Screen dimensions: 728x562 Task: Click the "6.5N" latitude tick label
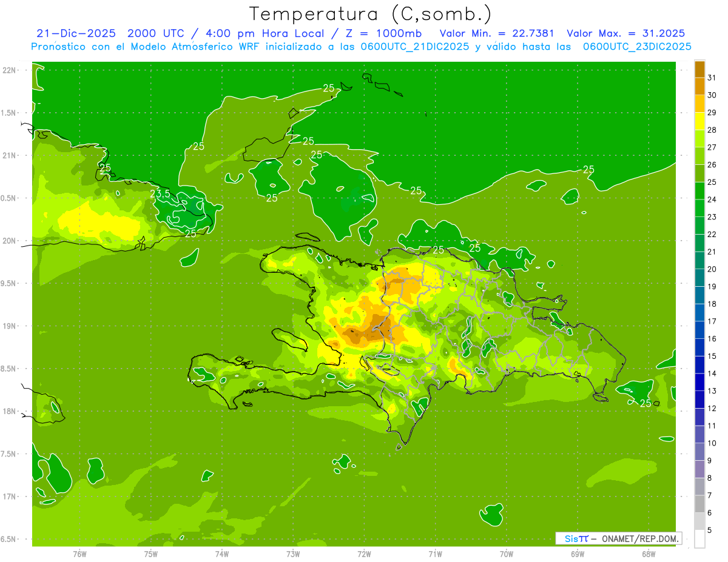[9, 539]
